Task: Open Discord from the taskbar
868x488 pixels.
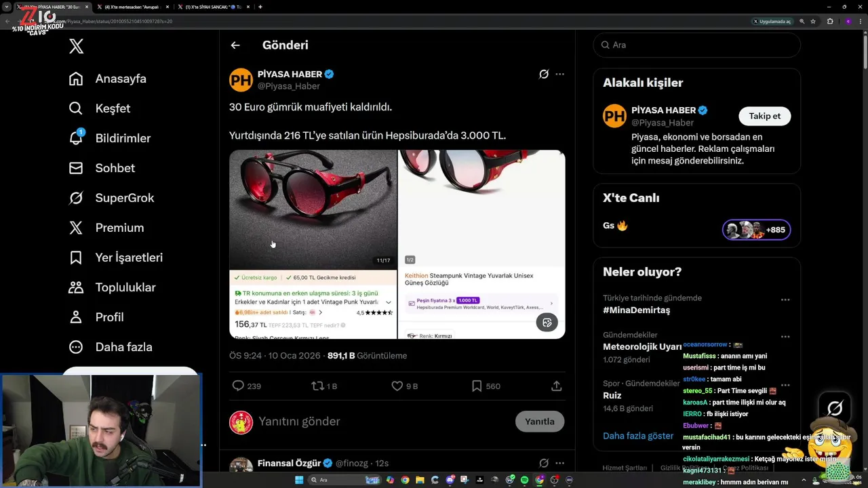Action: (x=450, y=480)
